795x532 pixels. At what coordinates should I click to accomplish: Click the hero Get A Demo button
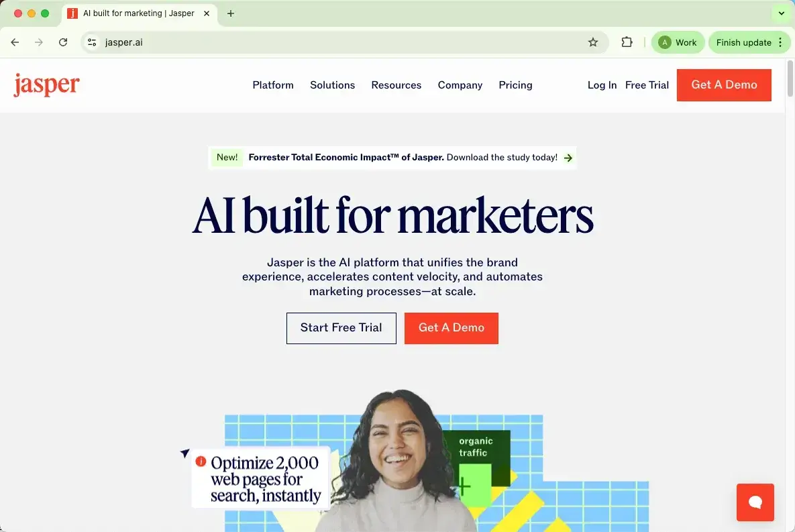452,328
